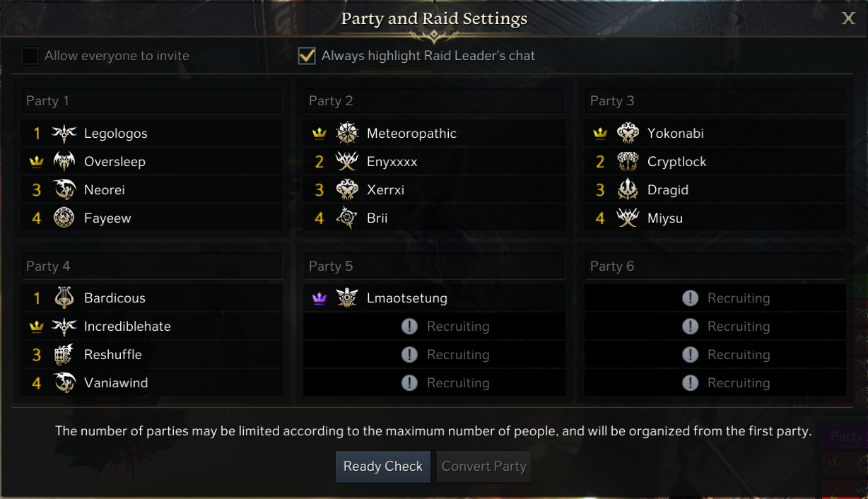
Task: Enable Allow everyone to invite checkbox
Action: [30, 56]
